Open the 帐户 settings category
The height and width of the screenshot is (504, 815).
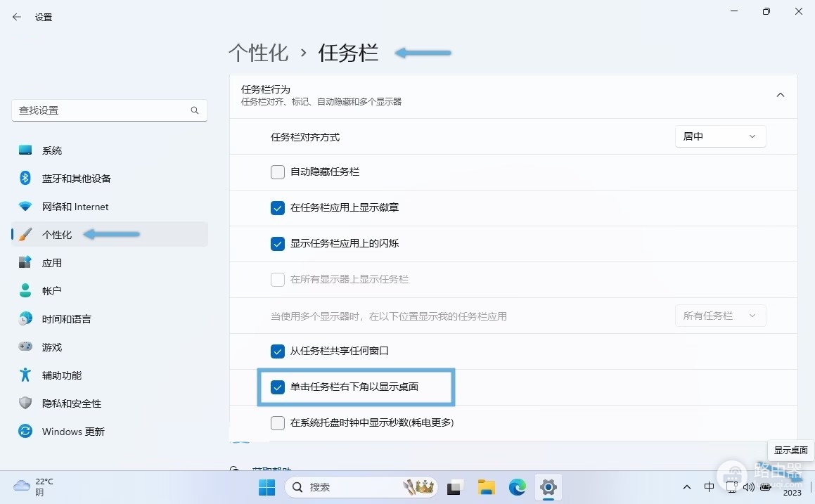pyautogui.click(x=110, y=290)
